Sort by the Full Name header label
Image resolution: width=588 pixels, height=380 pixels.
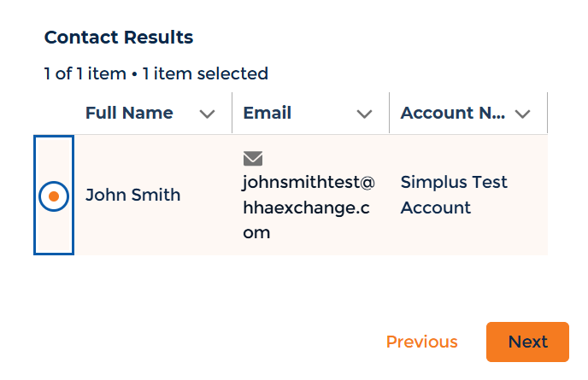pos(129,113)
